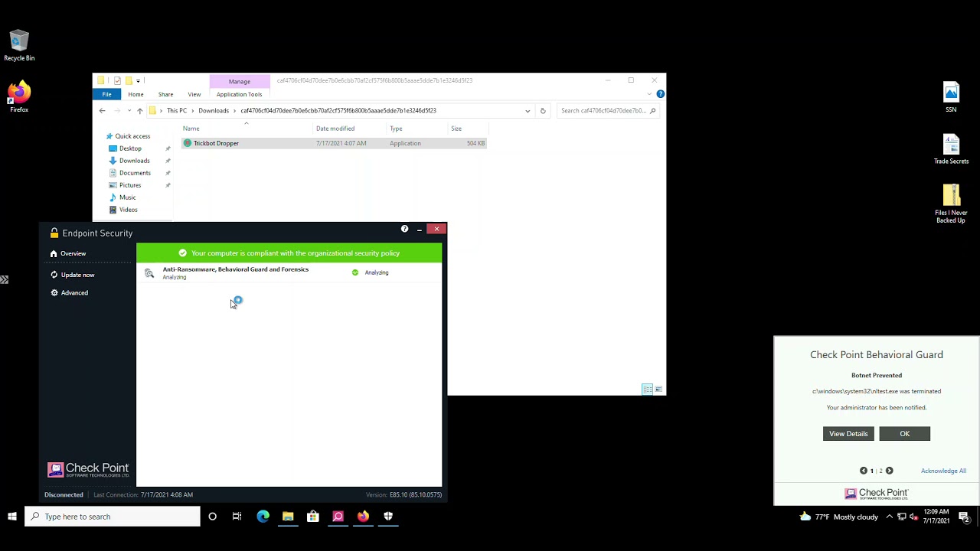
Task: Go to next alert with right arrow
Action: click(x=889, y=471)
